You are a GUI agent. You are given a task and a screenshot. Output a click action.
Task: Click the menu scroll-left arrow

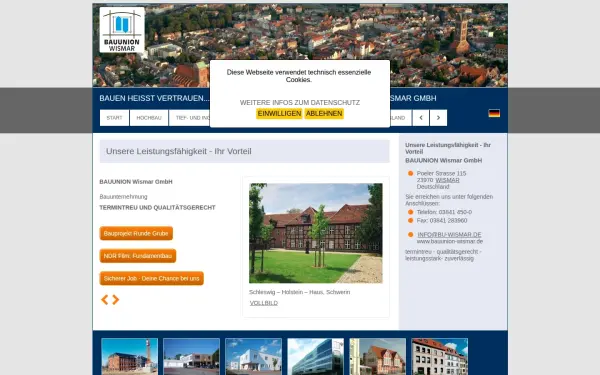[421, 118]
